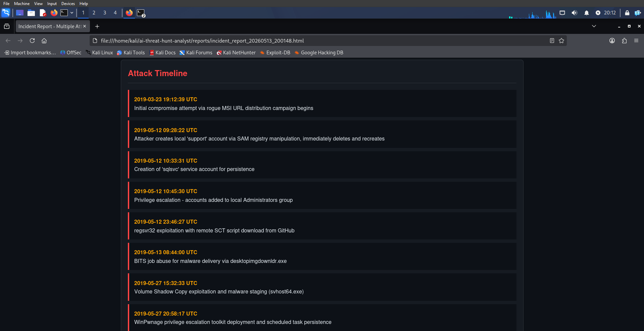Click the BITS job abuse entry text
The image size is (644, 331).
(210, 261)
